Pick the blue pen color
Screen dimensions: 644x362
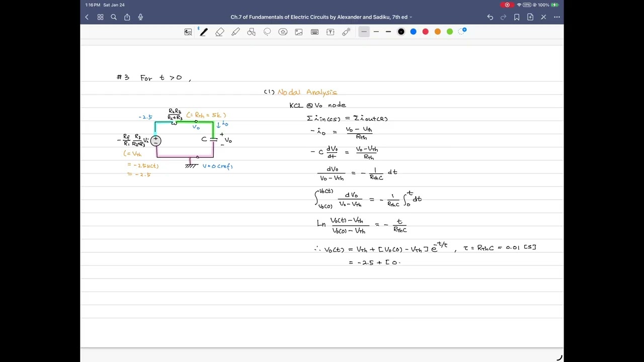tap(413, 32)
